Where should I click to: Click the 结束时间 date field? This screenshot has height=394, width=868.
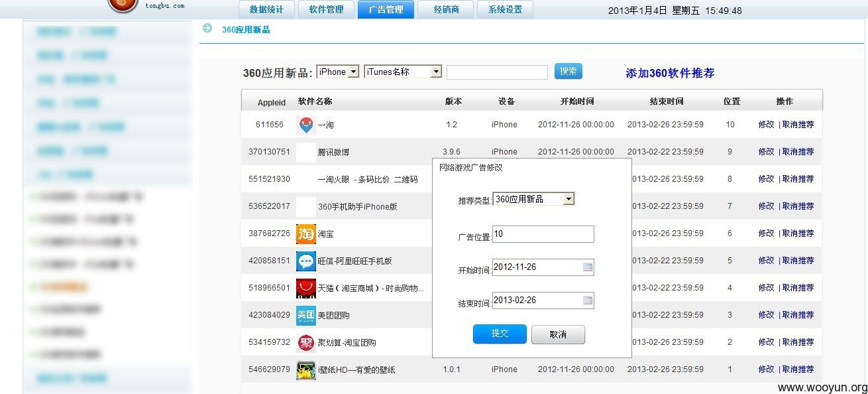click(x=543, y=300)
